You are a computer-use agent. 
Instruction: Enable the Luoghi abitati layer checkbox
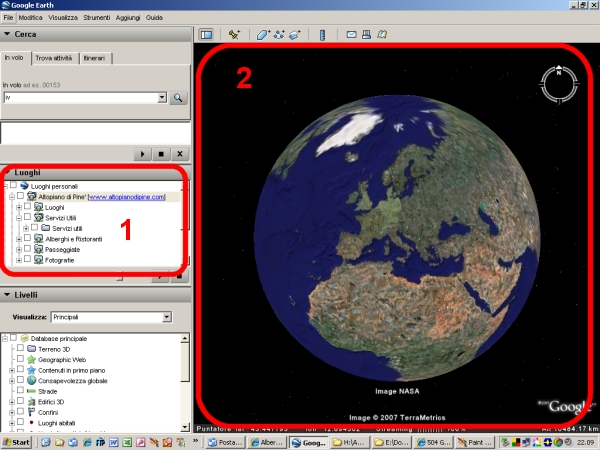pos(20,422)
